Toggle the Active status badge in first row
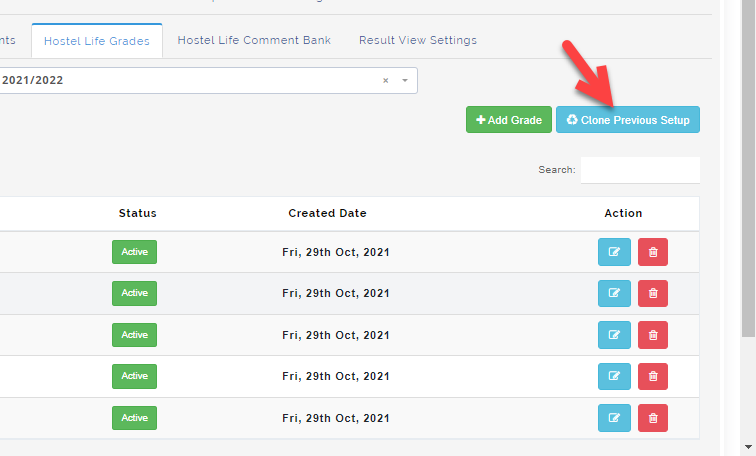Screen dimensions: 756x456 pos(135,252)
